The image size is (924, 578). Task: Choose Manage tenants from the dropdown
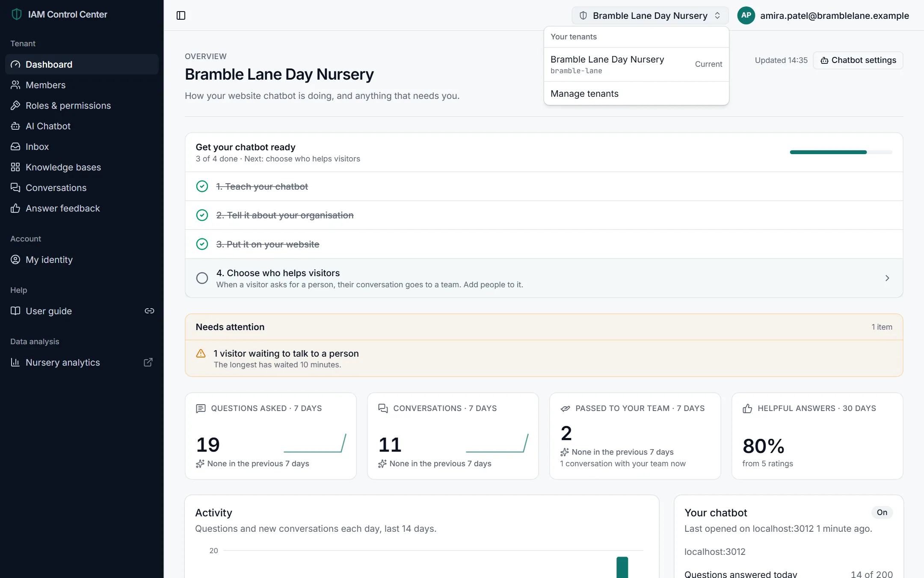pos(637,93)
